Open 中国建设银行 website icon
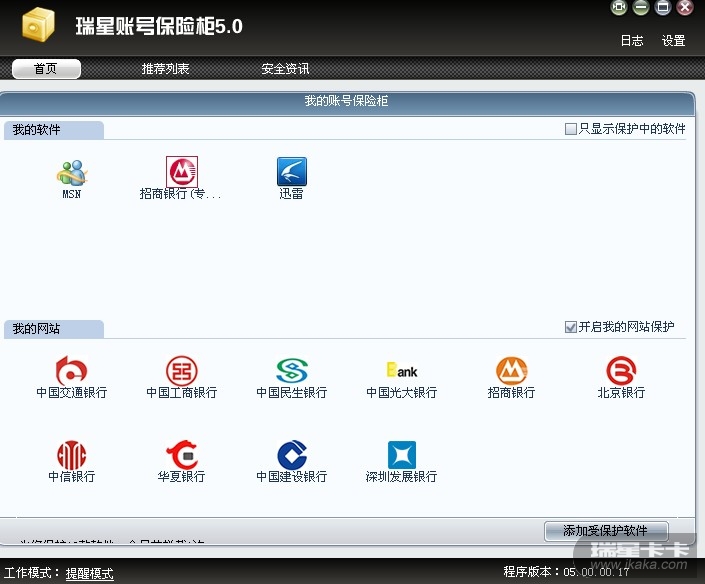This screenshot has height=584, width=705. (x=292, y=455)
